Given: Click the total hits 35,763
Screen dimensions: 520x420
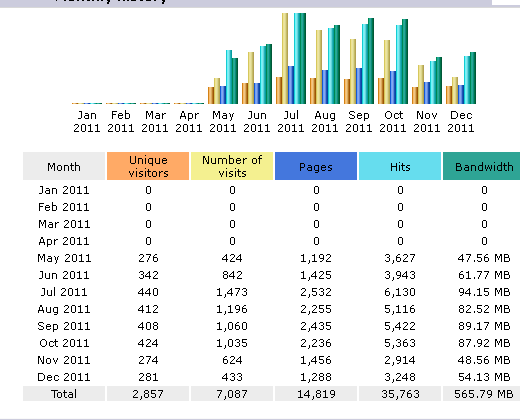Looking at the screenshot, I should coord(400,394).
